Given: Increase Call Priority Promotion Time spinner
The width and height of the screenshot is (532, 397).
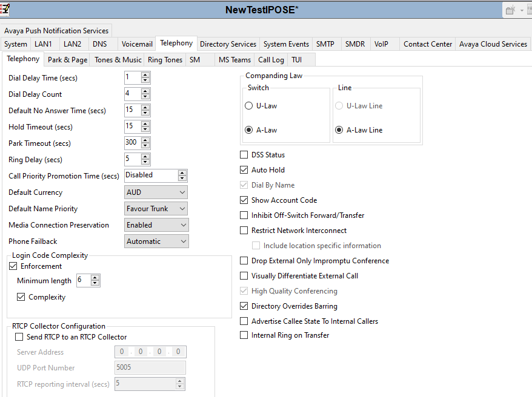Looking at the screenshot, I should 182,172.
